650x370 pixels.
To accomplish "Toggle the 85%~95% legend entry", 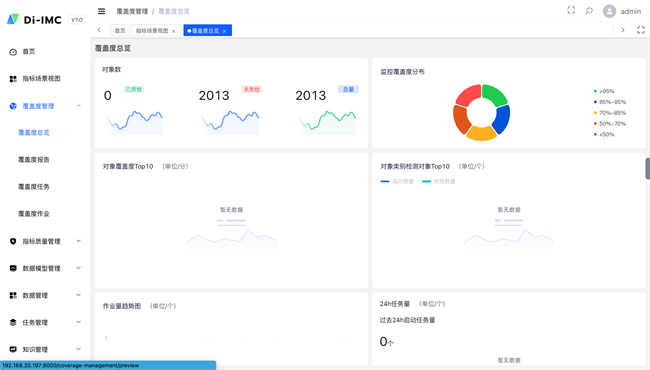I will coord(610,102).
